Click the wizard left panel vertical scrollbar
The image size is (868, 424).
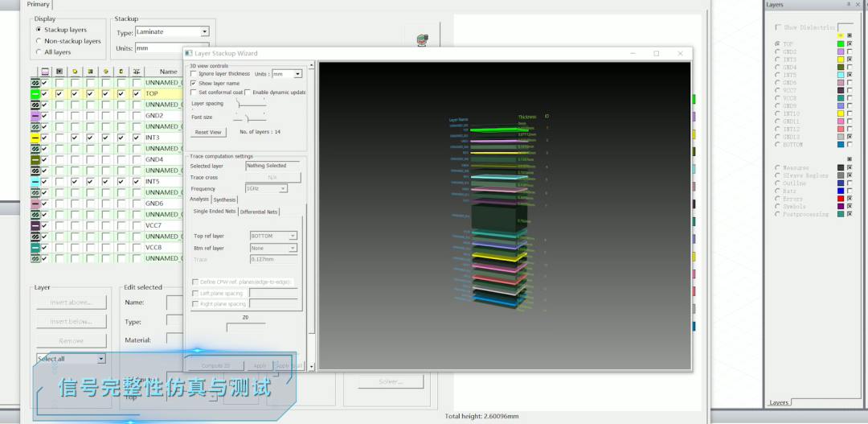point(311,215)
